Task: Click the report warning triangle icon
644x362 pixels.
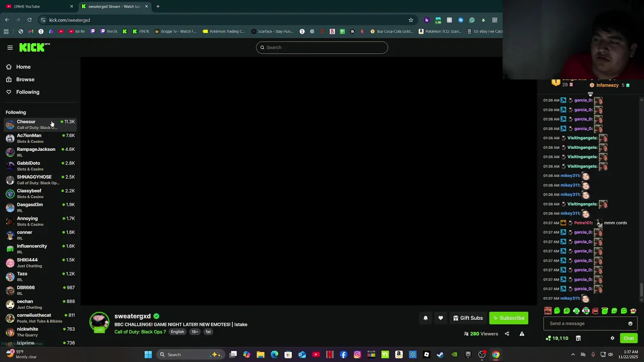Action: coord(522,334)
